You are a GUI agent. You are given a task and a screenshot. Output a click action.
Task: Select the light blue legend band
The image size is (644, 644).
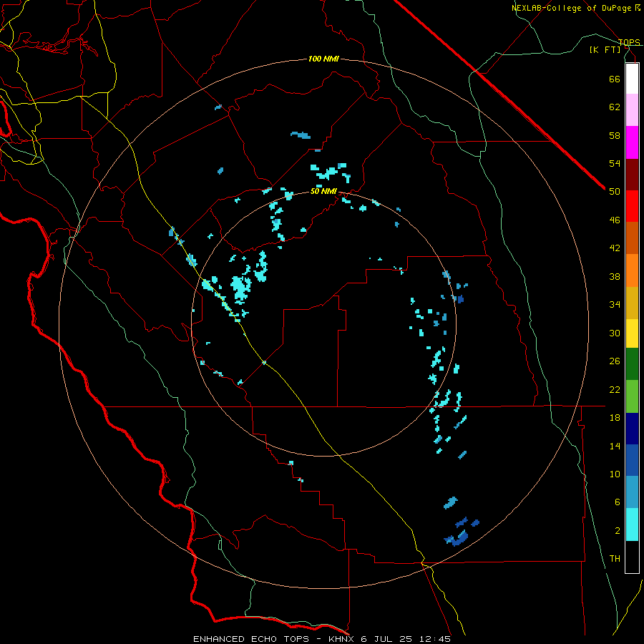632,492
